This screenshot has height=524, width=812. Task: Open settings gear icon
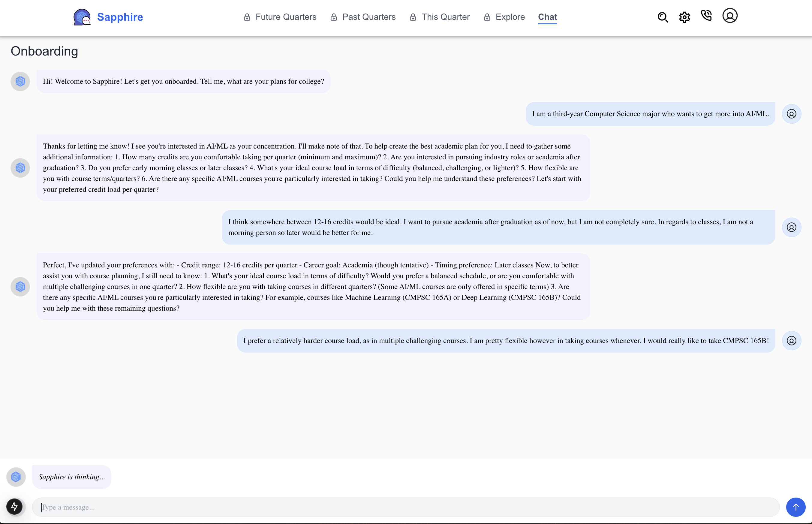click(684, 17)
